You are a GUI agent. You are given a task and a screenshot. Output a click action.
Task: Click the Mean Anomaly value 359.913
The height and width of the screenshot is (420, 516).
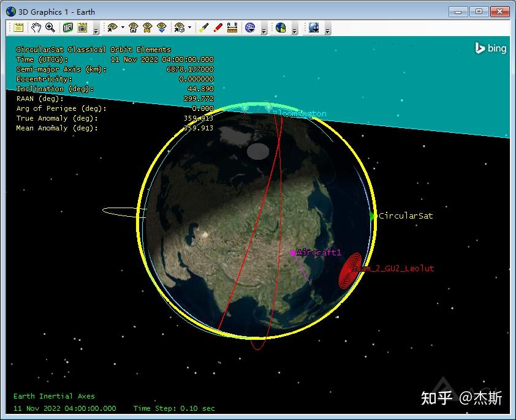point(199,128)
